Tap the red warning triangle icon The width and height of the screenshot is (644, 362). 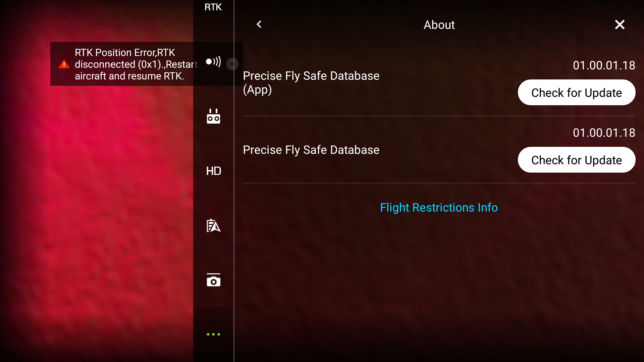pos(64,64)
